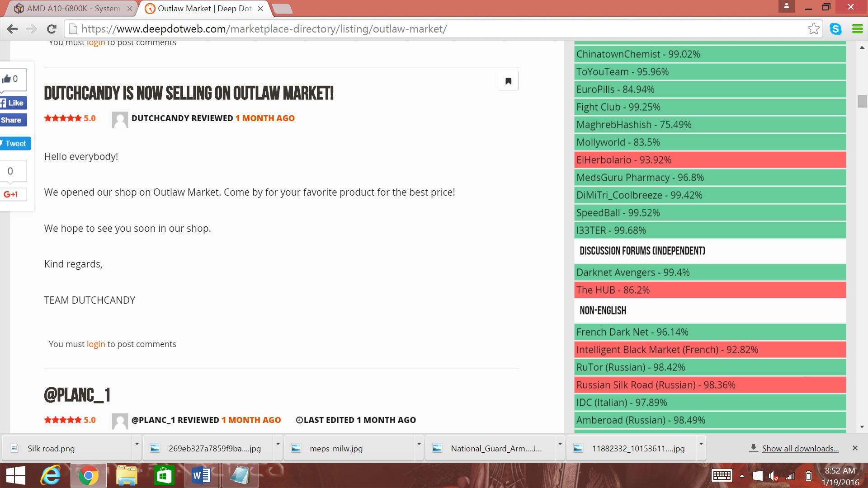Screen dimensions: 868x488
Task: Open Word from taskbar
Action: pyautogui.click(x=201, y=475)
